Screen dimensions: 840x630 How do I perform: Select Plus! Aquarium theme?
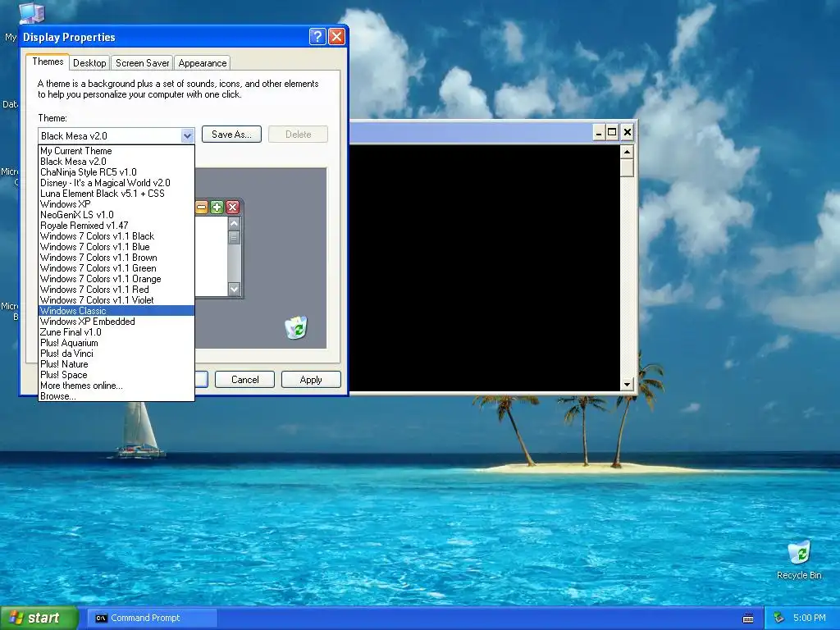click(x=116, y=343)
